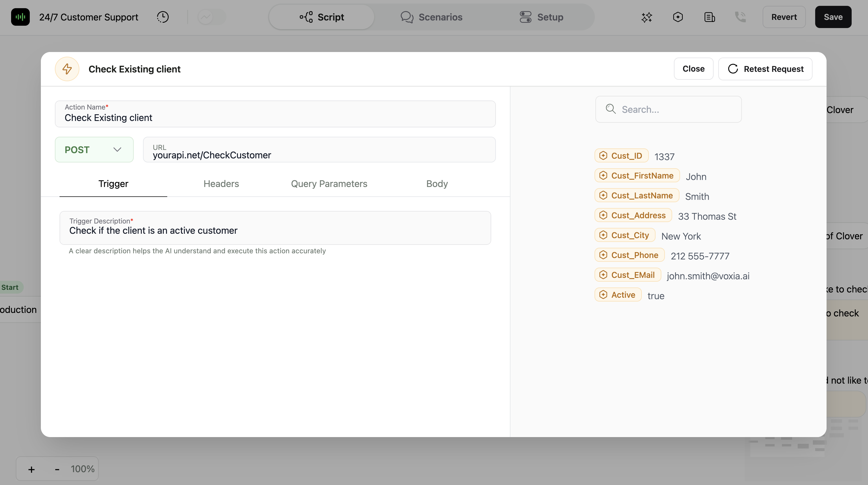Click the lightning bolt action icon
Screen dimensions: 868x485
(x=67, y=69)
